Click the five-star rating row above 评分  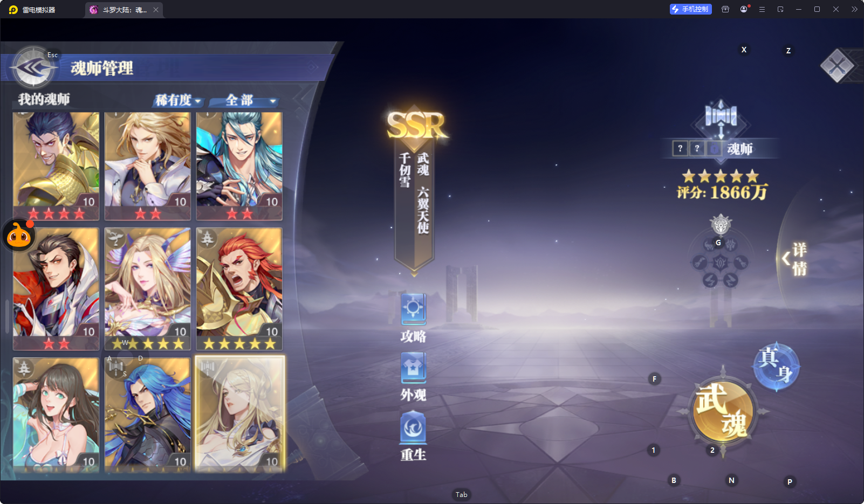[x=721, y=176]
